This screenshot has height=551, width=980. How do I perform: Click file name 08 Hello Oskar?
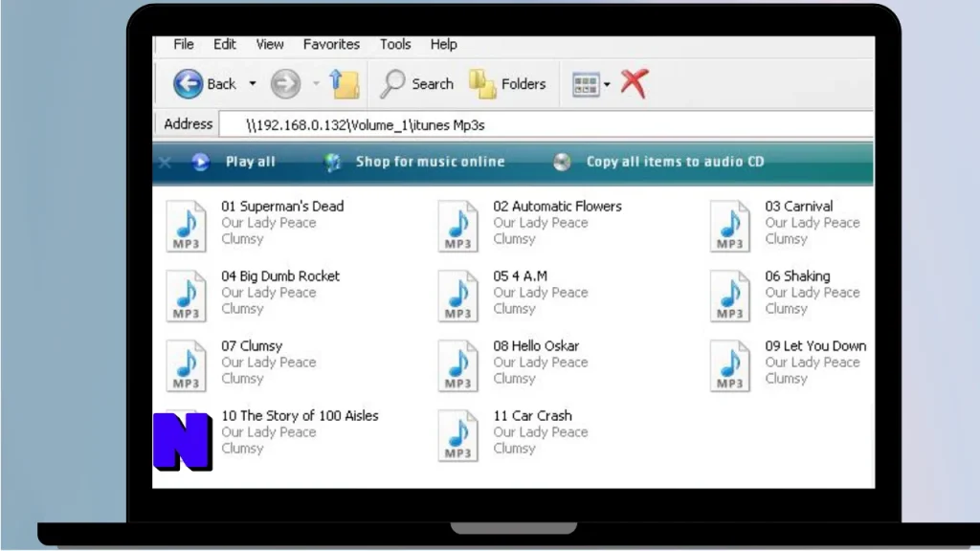click(536, 346)
